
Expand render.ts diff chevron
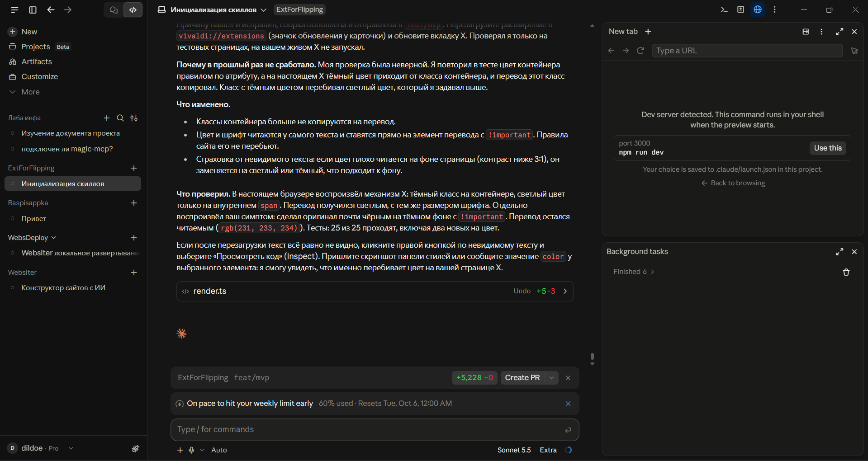[x=565, y=291]
